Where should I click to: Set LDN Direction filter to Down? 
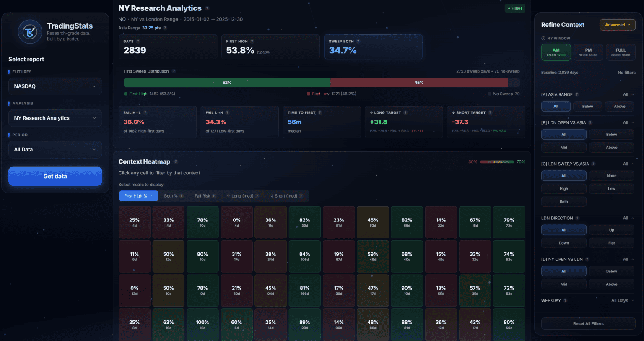(x=564, y=243)
